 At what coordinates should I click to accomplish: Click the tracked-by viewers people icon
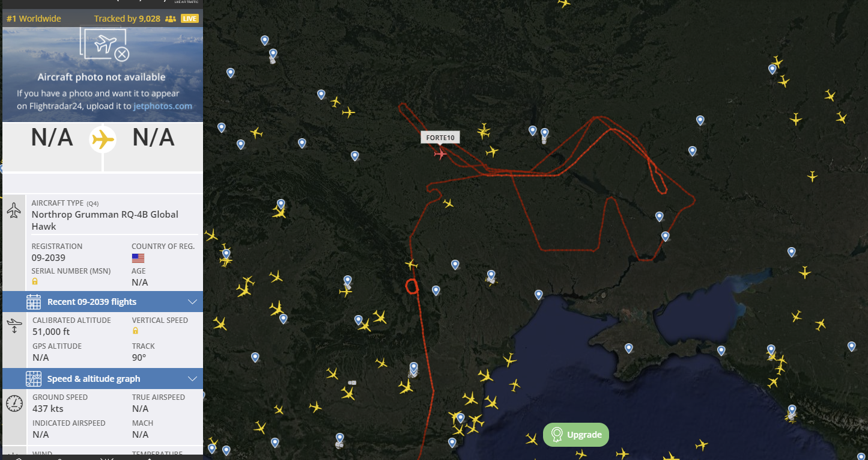click(171, 19)
